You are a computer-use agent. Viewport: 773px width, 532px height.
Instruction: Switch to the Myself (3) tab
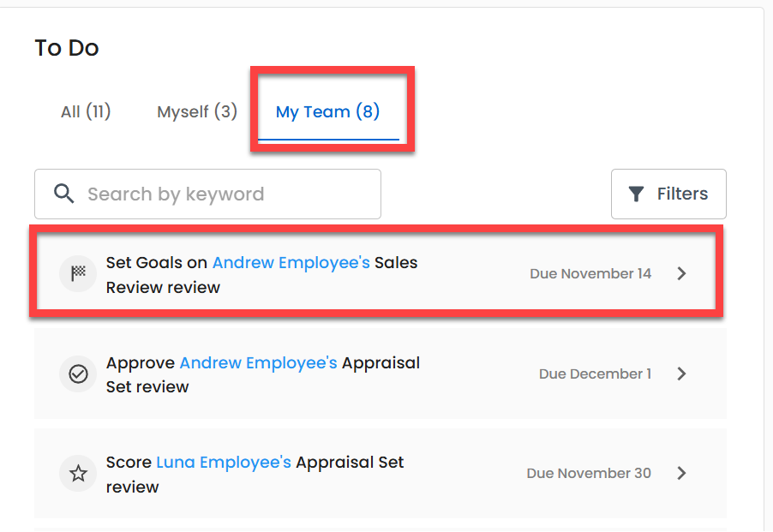(x=197, y=112)
